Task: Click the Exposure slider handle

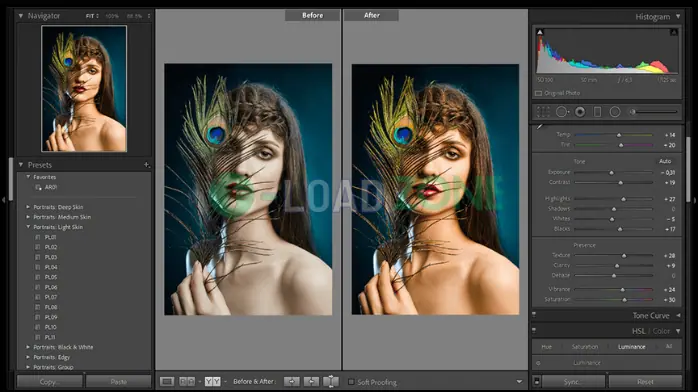Action: point(611,172)
